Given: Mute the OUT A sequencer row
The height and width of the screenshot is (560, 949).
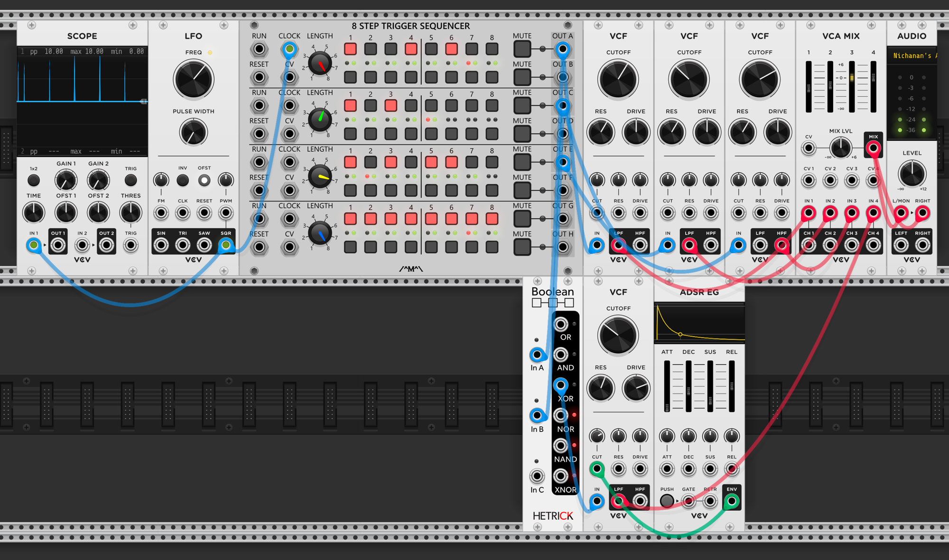Looking at the screenshot, I should (x=522, y=49).
